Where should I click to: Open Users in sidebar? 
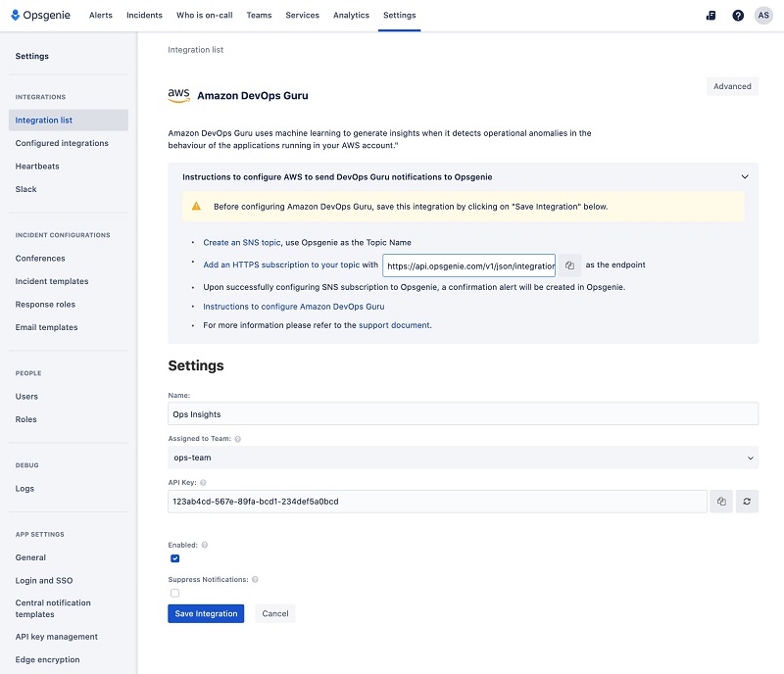pos(26,396)
